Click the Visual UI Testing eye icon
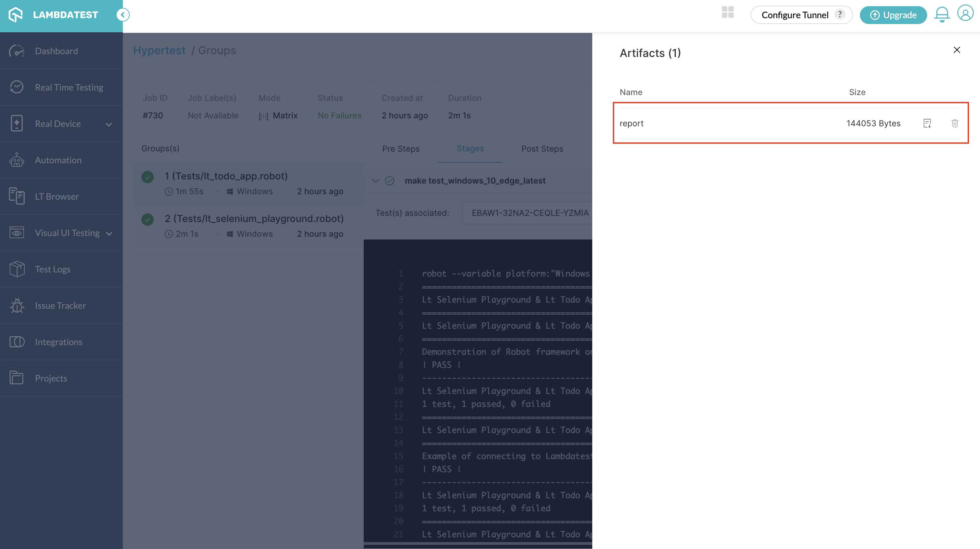Image resolution: width=980 pixels, height=549 pixels. (17, 232)
